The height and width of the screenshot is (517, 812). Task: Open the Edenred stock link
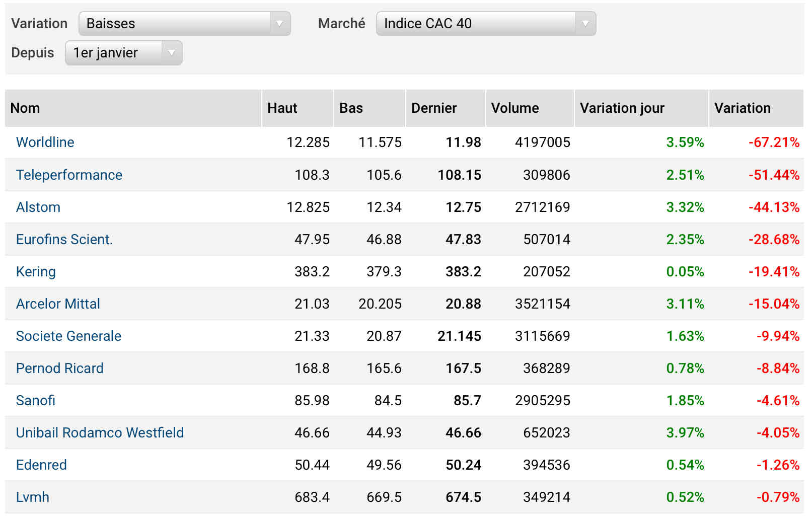41,465
